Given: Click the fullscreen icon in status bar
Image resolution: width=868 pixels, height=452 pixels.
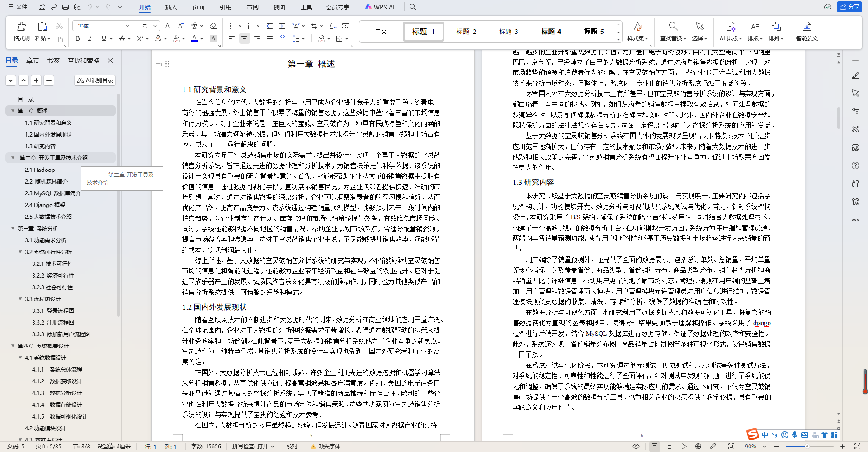Looking at the screenshot, I should [857, 447].
